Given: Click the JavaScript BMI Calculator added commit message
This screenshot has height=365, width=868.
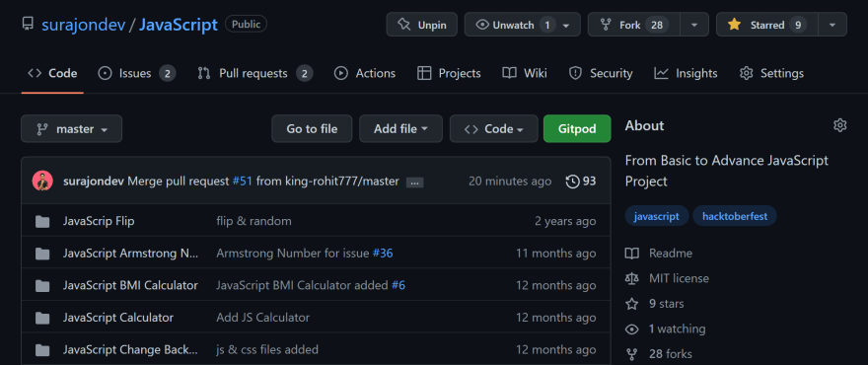Looking at the screenshot, I should pos(302,285).
